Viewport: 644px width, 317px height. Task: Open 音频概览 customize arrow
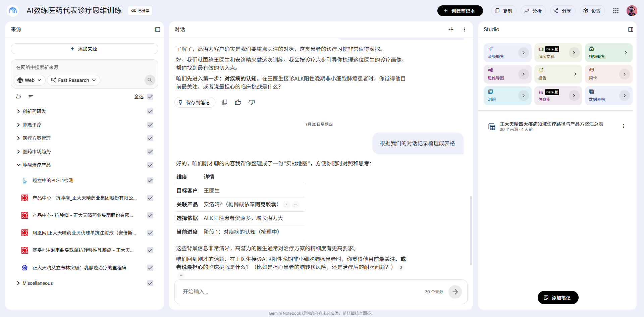(x=523, y=53)
